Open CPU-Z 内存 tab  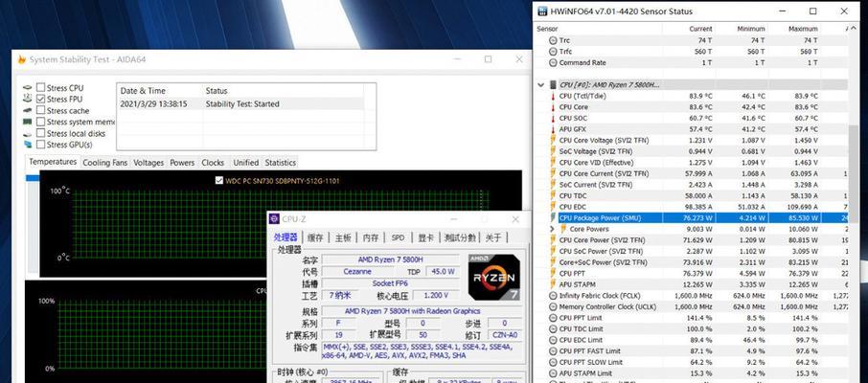point(371,237)
